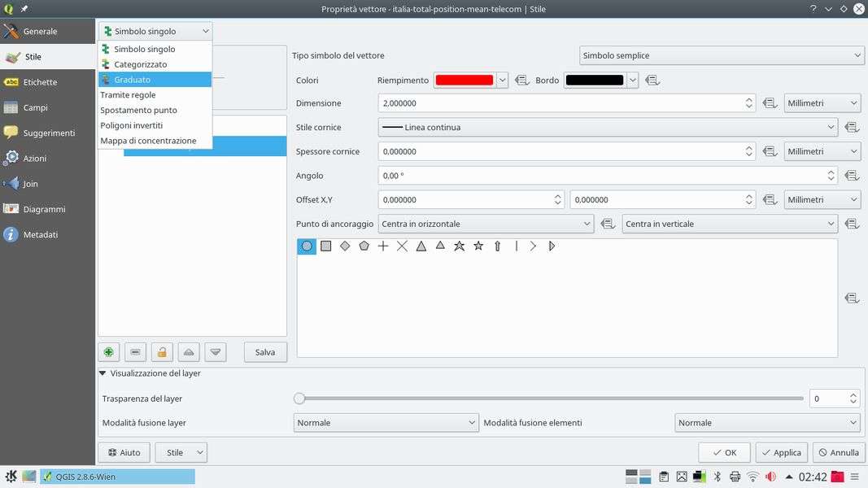Choose the star marker shape
868x488 pixels.
(478, 246)
